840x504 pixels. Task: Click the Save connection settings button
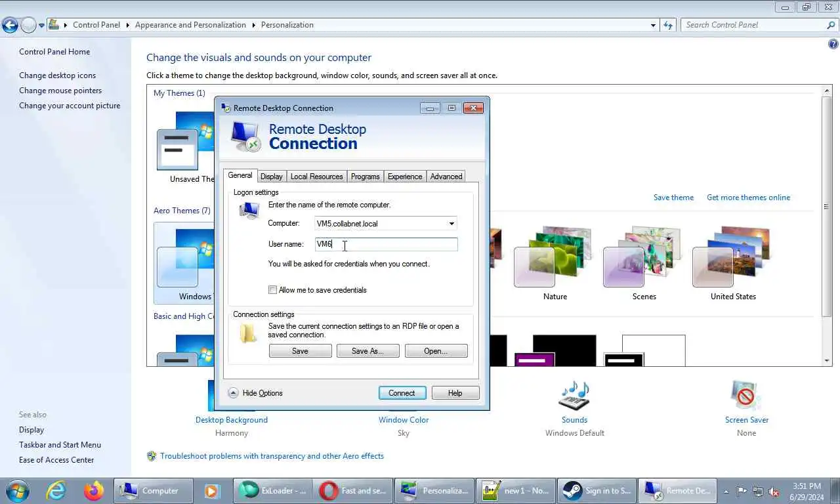click(x=300, y=351)
